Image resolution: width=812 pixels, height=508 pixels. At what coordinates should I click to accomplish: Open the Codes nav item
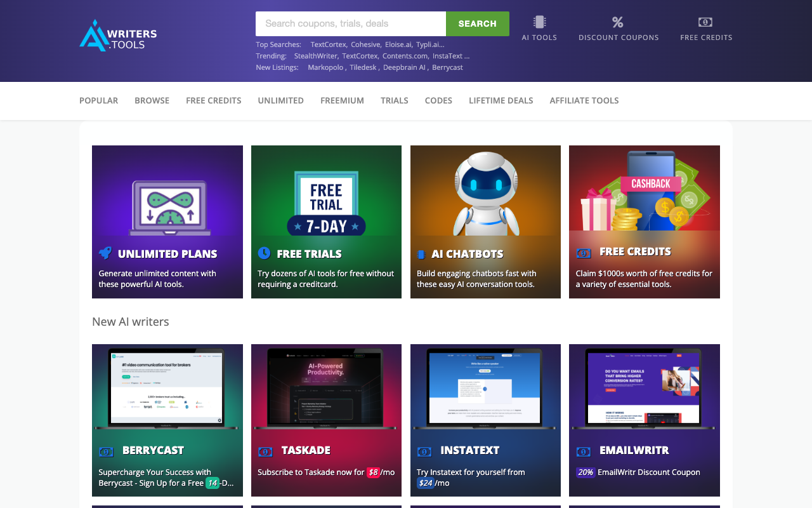pos(438,100)
